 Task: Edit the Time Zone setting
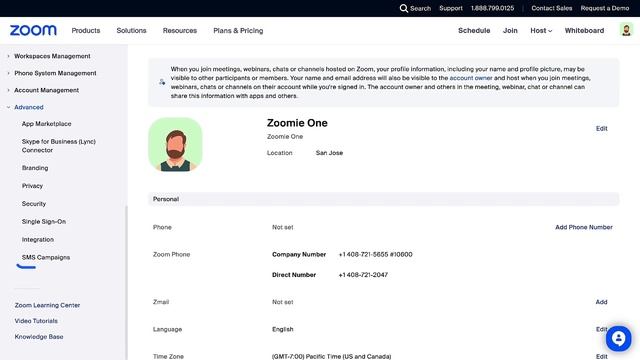601,356
